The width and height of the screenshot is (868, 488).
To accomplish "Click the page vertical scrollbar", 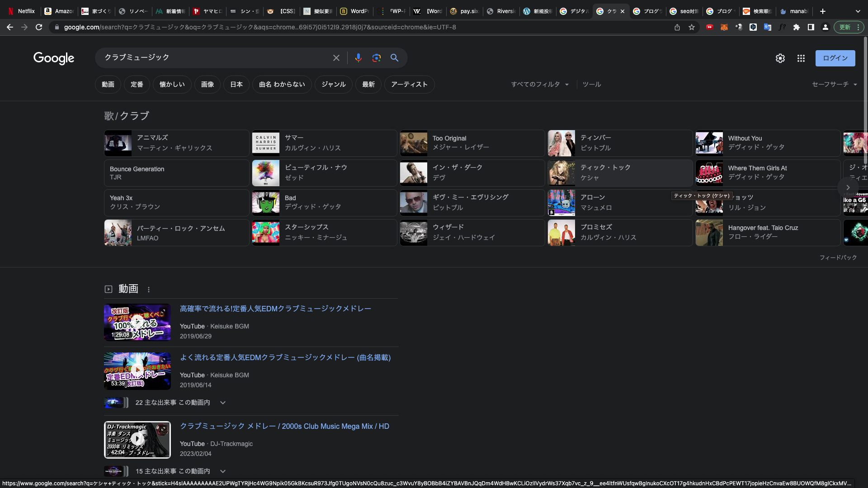I will (865, 100).
